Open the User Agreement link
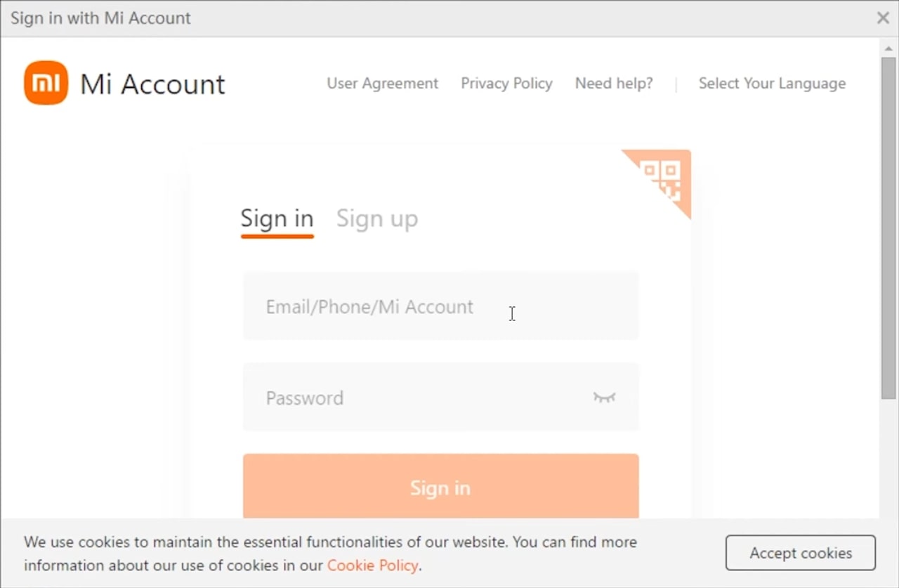This screenshot has width=899, height=588. click(x=382, y=84)
